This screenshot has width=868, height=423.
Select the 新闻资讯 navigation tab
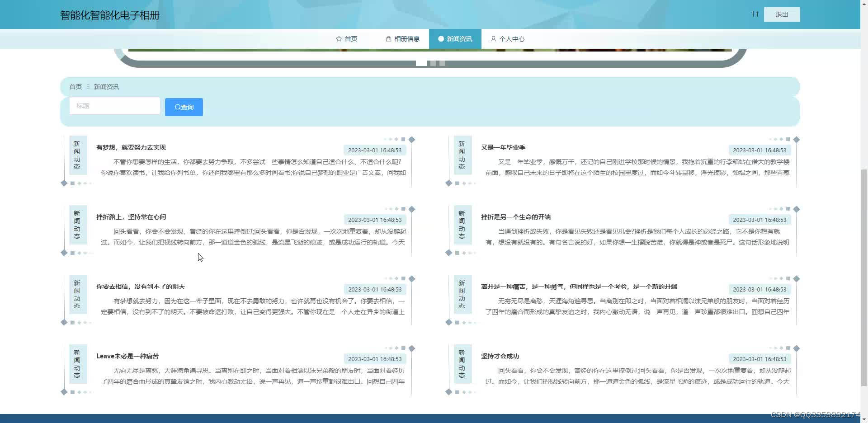click(455, 39)
